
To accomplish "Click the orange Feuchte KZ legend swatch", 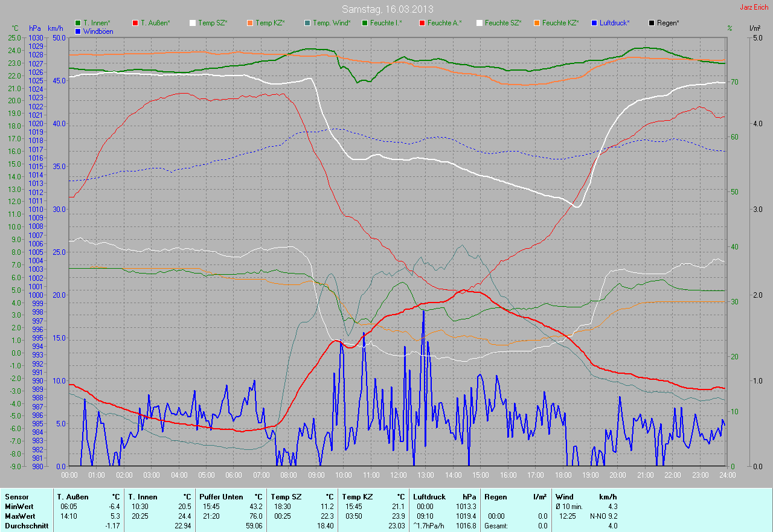I will point(536,23).
